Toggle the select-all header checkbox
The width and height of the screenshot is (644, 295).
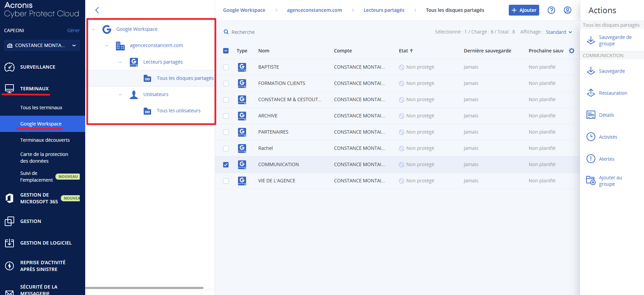pos(226,51)
